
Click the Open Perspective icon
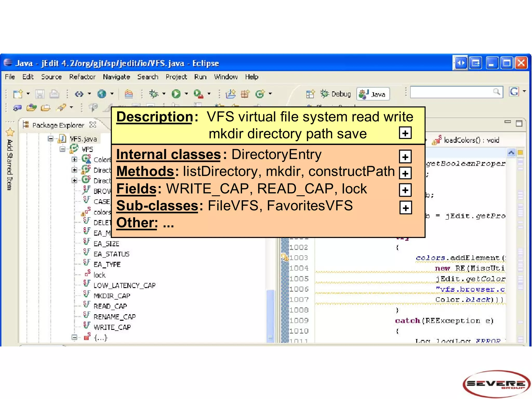[x=310, y=94]
